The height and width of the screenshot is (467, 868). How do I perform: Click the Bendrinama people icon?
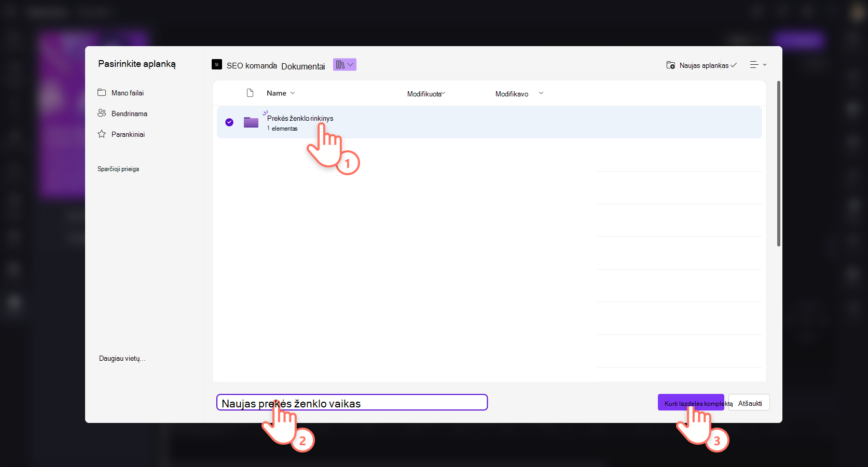102,113
